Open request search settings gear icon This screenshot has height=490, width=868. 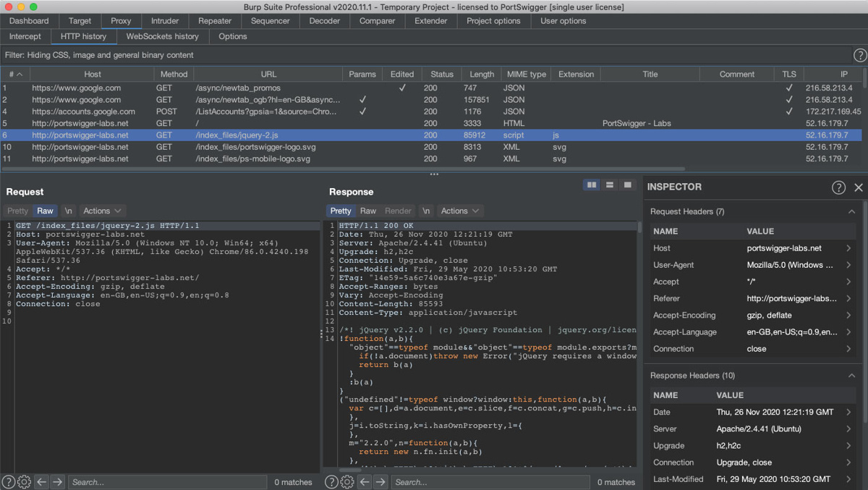coord(24,482)
